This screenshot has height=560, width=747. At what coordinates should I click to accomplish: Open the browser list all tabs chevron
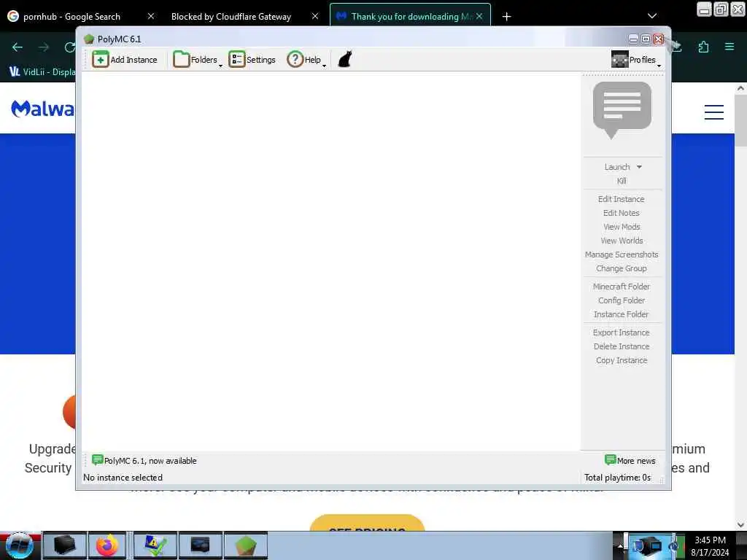pos(652,16)
